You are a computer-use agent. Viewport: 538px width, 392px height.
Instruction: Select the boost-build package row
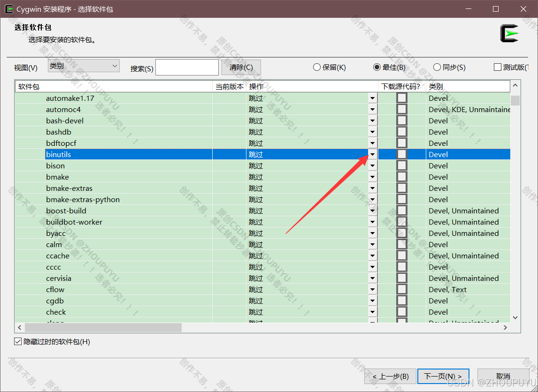tap(262, 211)
